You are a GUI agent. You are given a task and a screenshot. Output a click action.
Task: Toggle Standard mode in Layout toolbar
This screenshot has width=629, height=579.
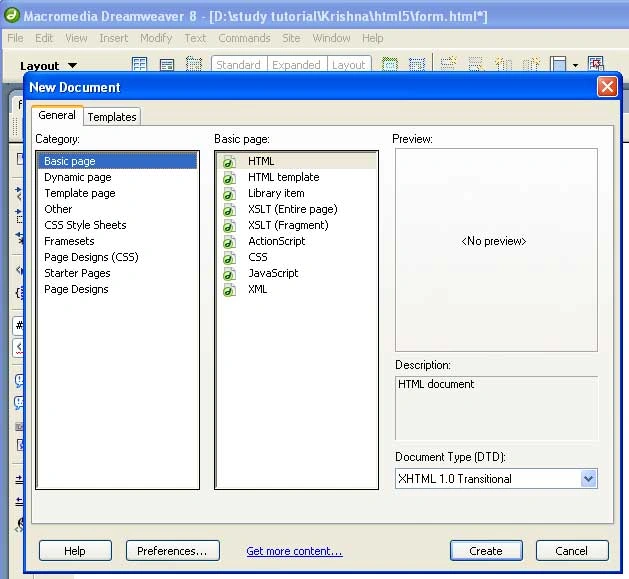click(x=238, y=65)
